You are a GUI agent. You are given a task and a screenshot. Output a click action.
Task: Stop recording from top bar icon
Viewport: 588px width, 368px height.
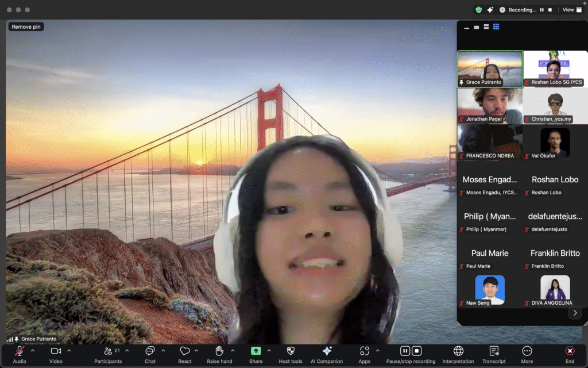tap(550, 10)
